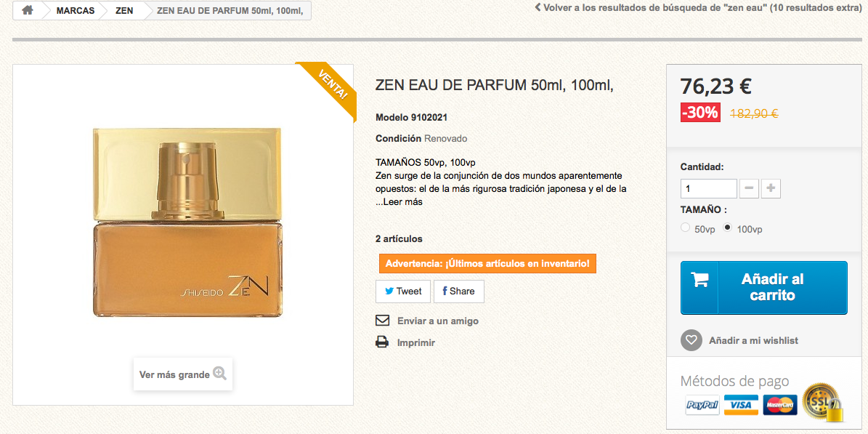The width and height of the screenshot is (868, 434).
Task: Open ZEN brand in the breadcrumb
Action: (124, 10)
